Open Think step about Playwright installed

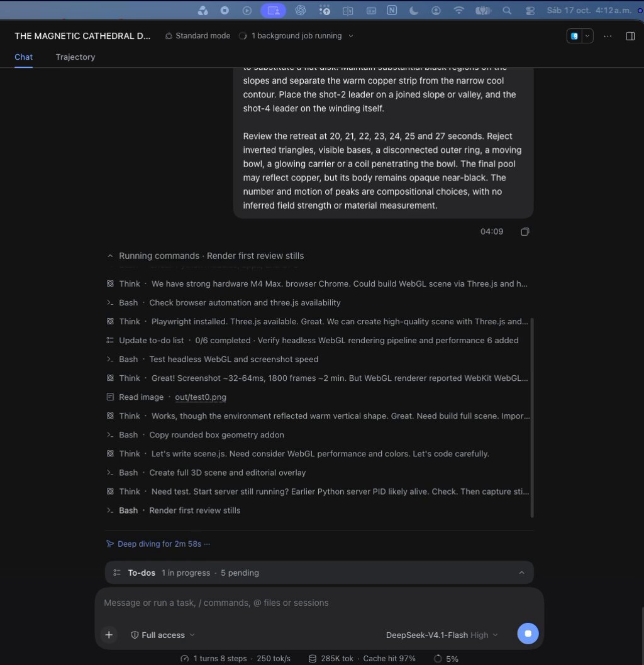pos(318,321)
